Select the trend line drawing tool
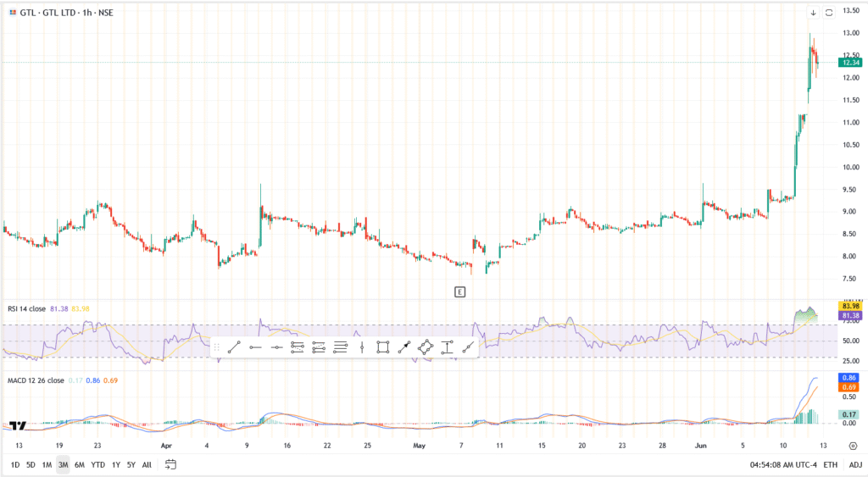The image size is (868, 477). pyautogui.click(x=234, y=347)
